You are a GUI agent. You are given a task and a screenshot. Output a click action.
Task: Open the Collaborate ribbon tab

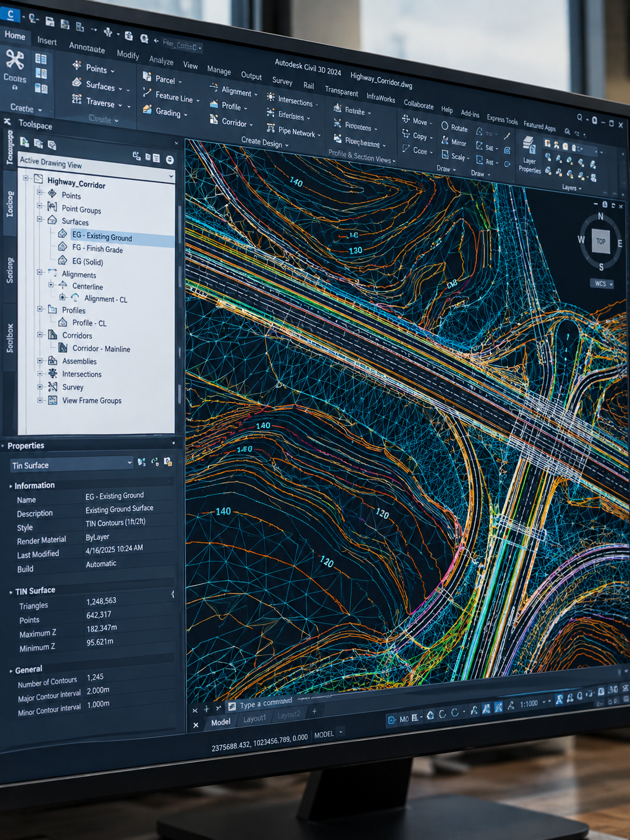pyautogui.click(x=419, y=104)
